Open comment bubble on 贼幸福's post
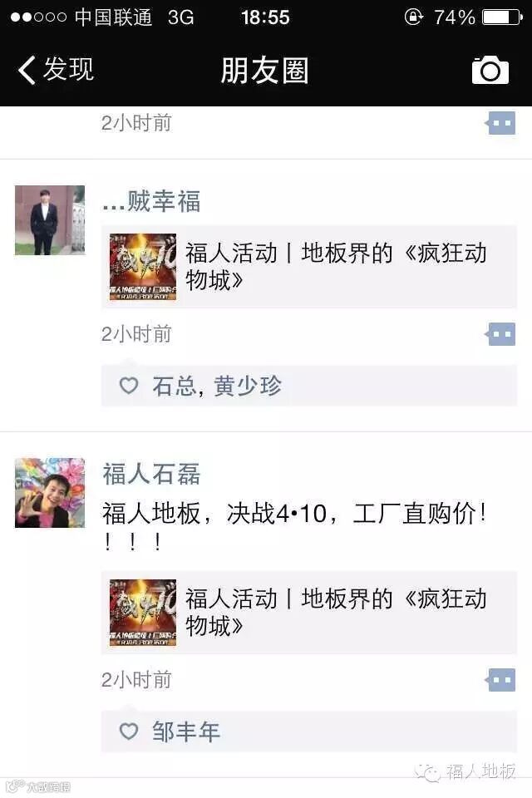 pyautogui.click(x=500, y=334)
